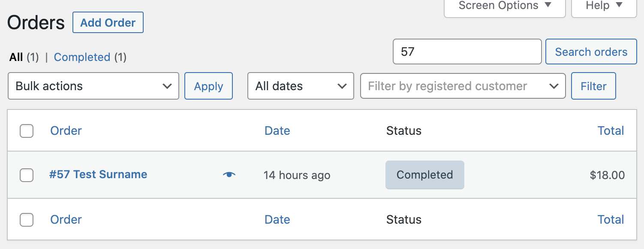Click Screen Options disclosure triangle
The image size is (644, 249).
pos(548,6)
